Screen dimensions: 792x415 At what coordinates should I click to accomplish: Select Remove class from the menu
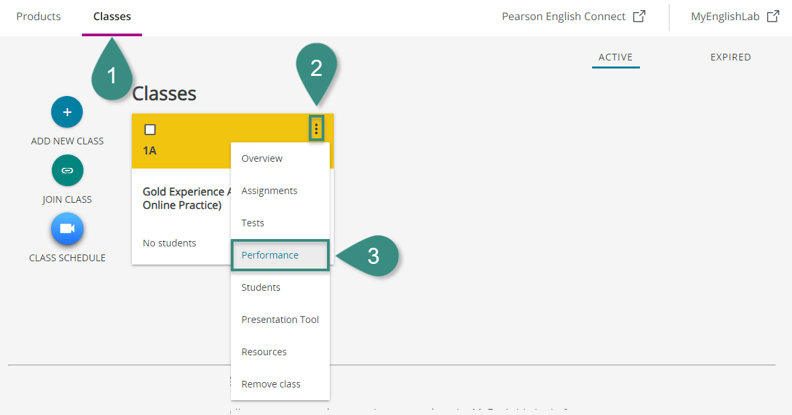(271, 384)
